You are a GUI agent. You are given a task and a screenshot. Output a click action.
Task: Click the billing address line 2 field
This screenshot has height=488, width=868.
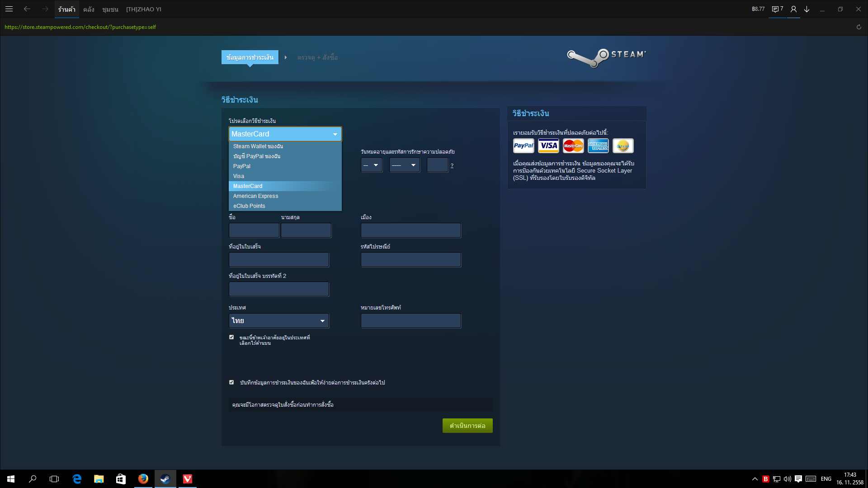click(x=279, y=289)
